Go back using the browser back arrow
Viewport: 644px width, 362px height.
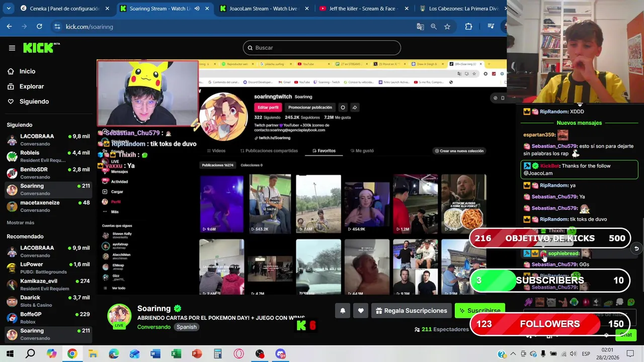[x=9, y=27]
